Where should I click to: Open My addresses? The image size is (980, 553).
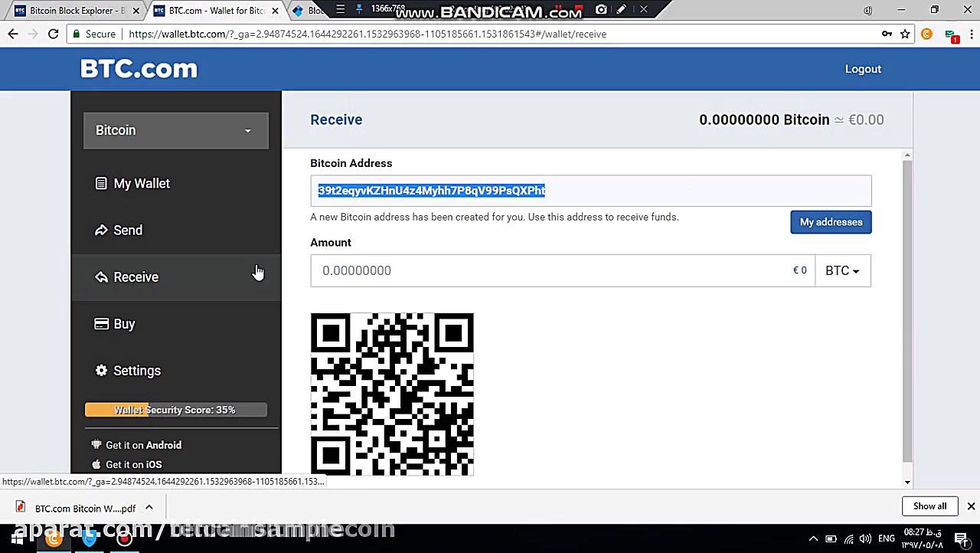coord(831,222)
